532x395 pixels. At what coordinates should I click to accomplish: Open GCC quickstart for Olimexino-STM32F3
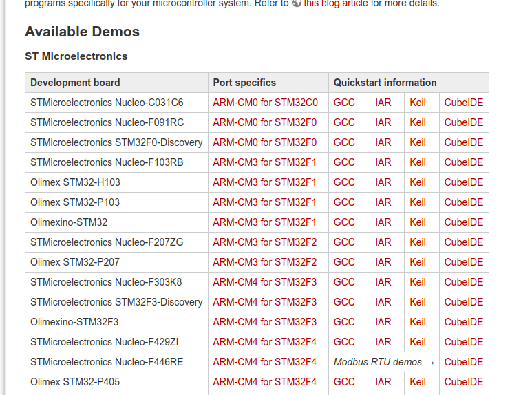click(344, 322)
